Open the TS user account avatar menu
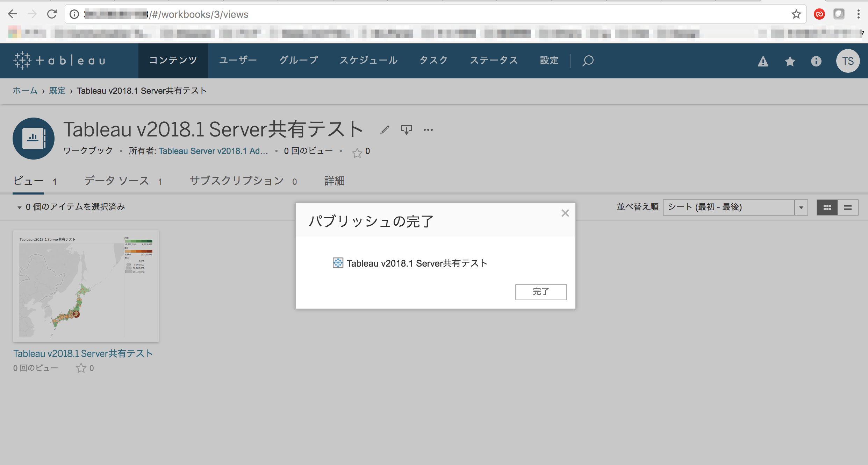Viewport: 868px width, 465px height. tap(848, 61)
